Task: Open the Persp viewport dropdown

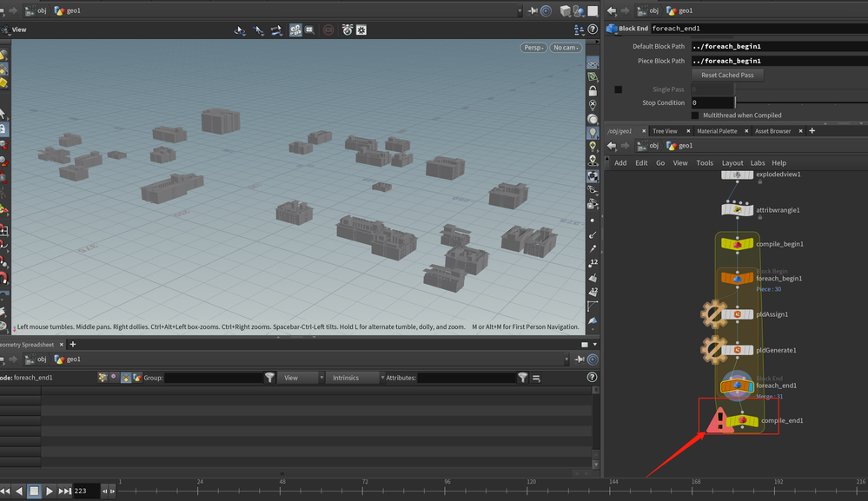Action: 533,48
